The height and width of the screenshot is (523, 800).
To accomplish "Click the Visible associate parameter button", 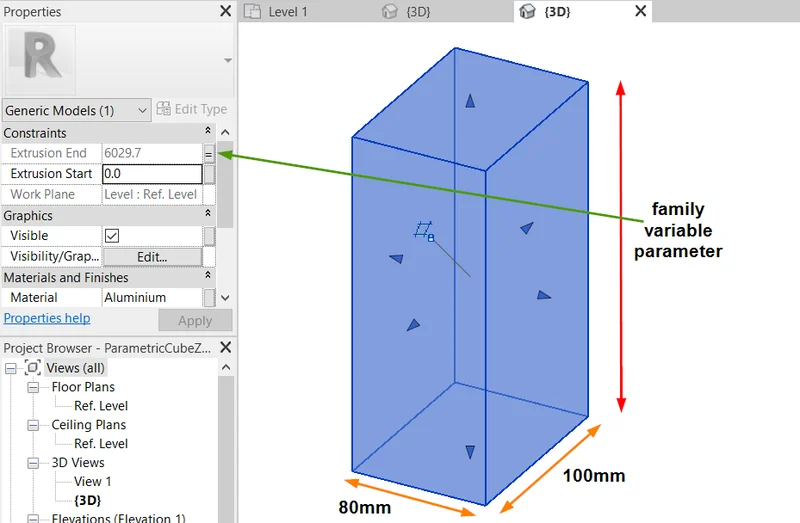I will tap(209, 236).
